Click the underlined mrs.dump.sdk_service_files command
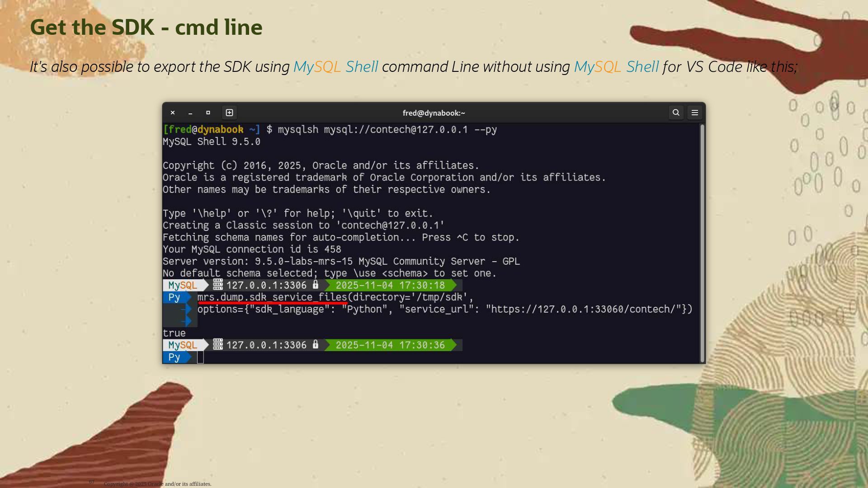Screen dimensions: 868x488 tap(272, 297)
